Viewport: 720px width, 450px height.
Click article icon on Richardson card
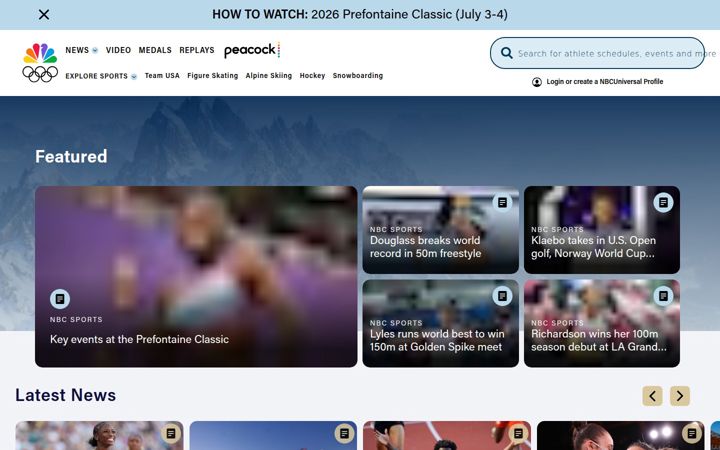(663, 296)
